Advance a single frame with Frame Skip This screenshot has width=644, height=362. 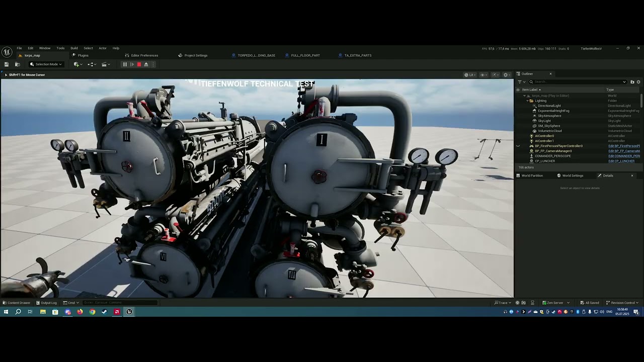tap(132, 64)
